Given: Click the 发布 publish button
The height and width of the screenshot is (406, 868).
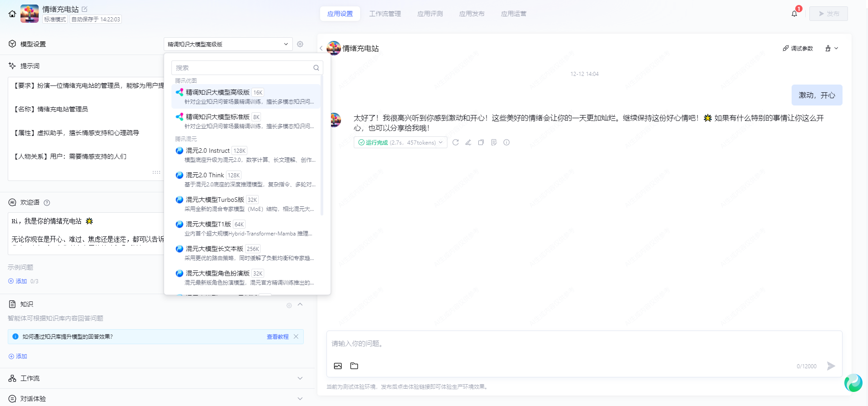Looking at the screenshot, I should pos(828,14).
